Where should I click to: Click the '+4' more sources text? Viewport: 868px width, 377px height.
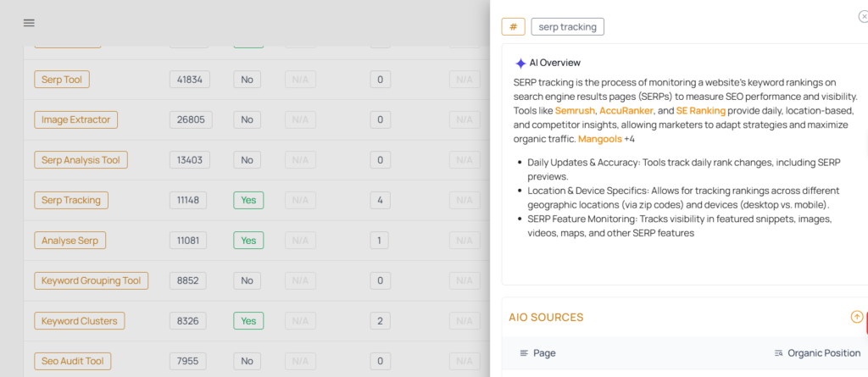pyautogui.click(x=630, y=139)
